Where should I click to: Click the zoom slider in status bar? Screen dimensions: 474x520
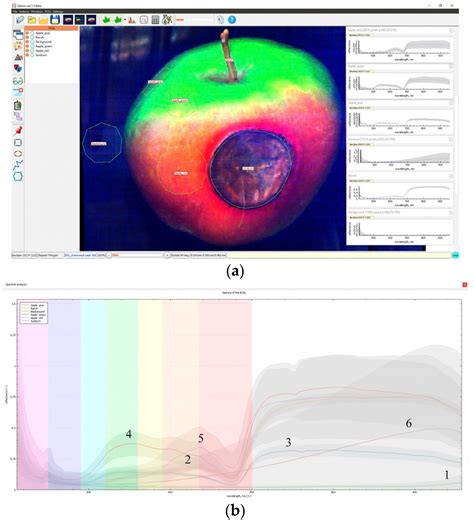(138, 255)
